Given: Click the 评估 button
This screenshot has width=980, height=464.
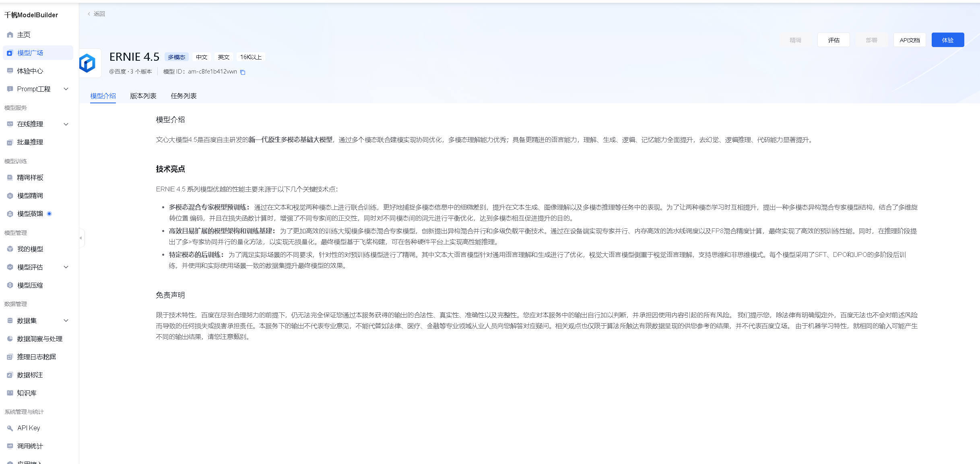Looking at the screenshot, I should click(x=834, y=40).
